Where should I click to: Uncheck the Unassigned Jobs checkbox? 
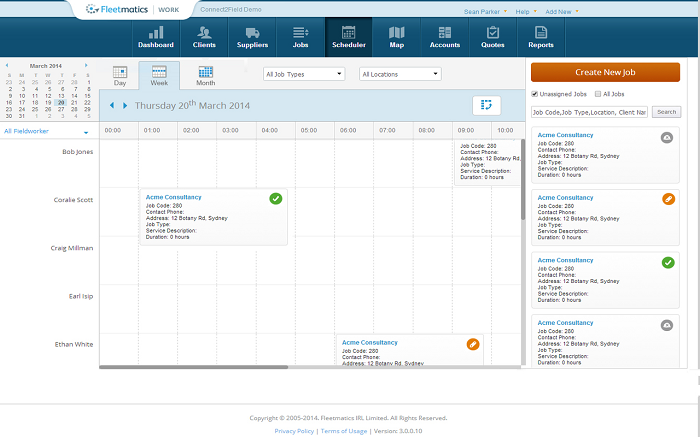tap(535, 94)
